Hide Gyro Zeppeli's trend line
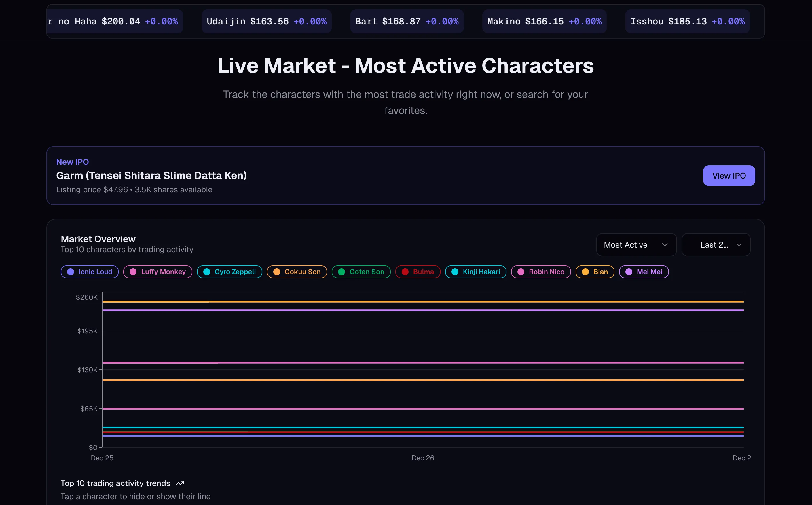Screen dimensions: 812x505 229,272
